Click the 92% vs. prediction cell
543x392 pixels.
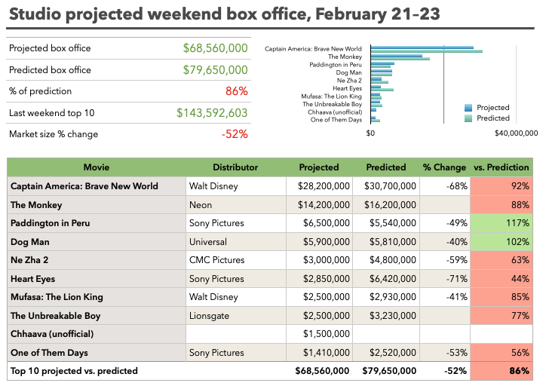pyautogui.click(x=502, y=186)
